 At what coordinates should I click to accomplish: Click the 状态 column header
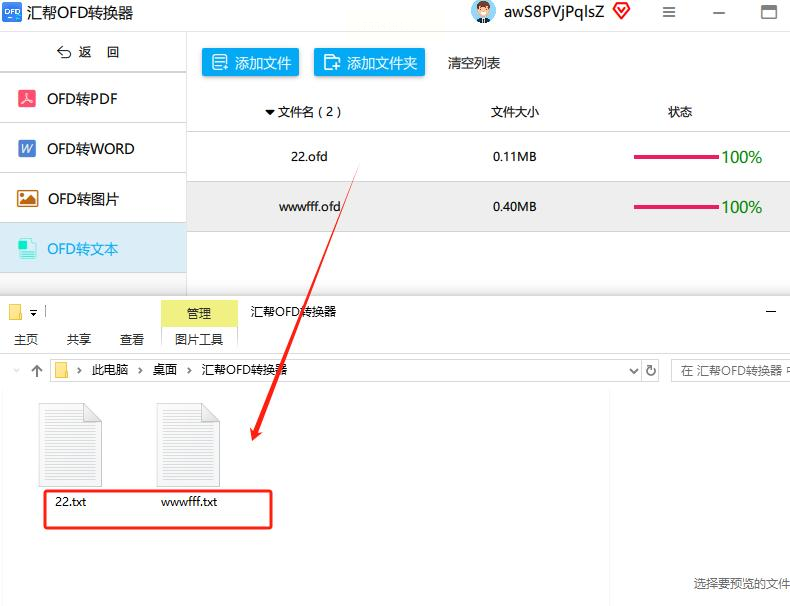pyautogui.click(x=680, y=112)
